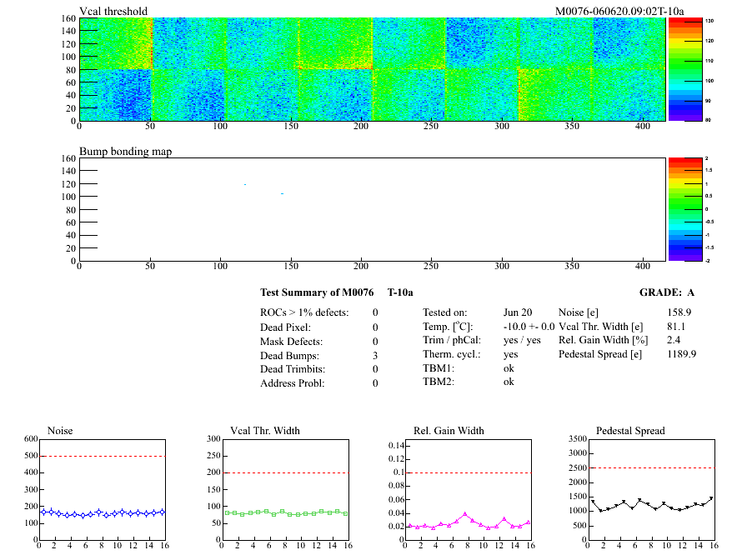
Task: Click the Noise [e] value 158.9
Action: pyautogui.click(x=679, y=312)
